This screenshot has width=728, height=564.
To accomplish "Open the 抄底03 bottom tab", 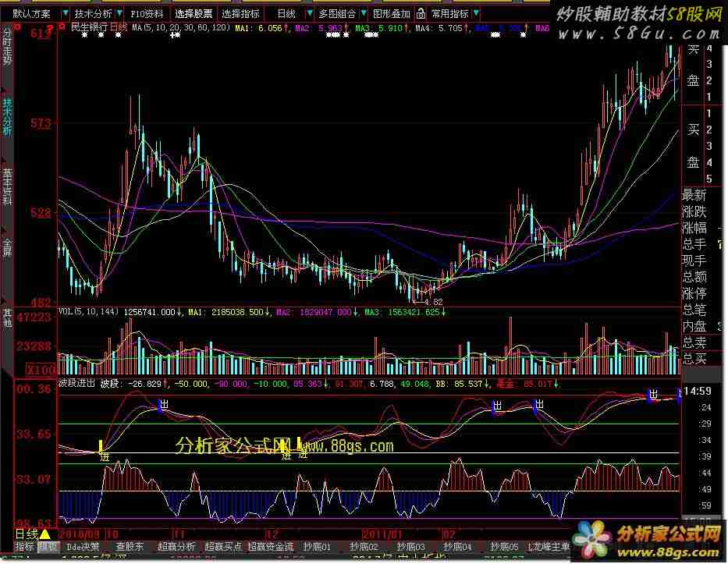I will pyautogui.click(x=410, y=547).
